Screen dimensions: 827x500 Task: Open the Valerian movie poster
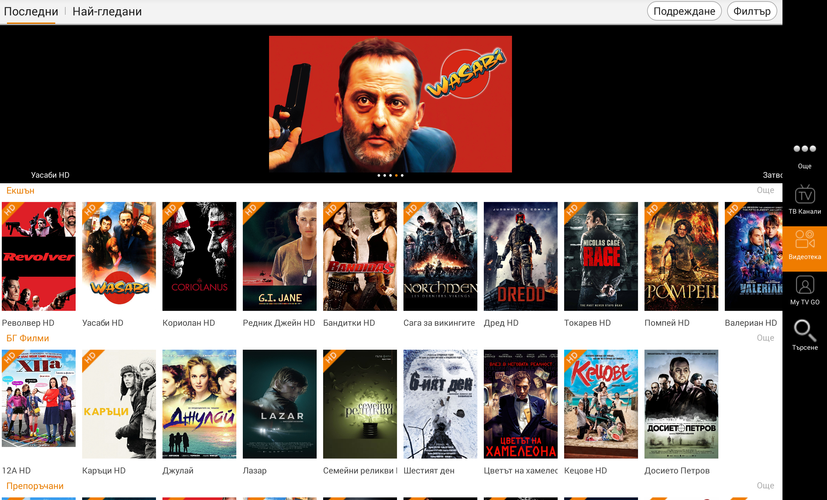[753, 256]
